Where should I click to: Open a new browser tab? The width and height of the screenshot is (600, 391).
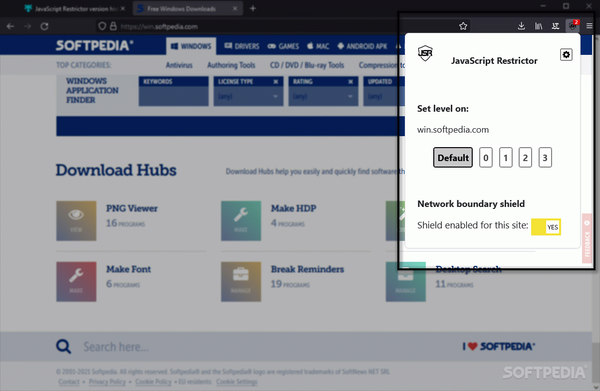253,8
